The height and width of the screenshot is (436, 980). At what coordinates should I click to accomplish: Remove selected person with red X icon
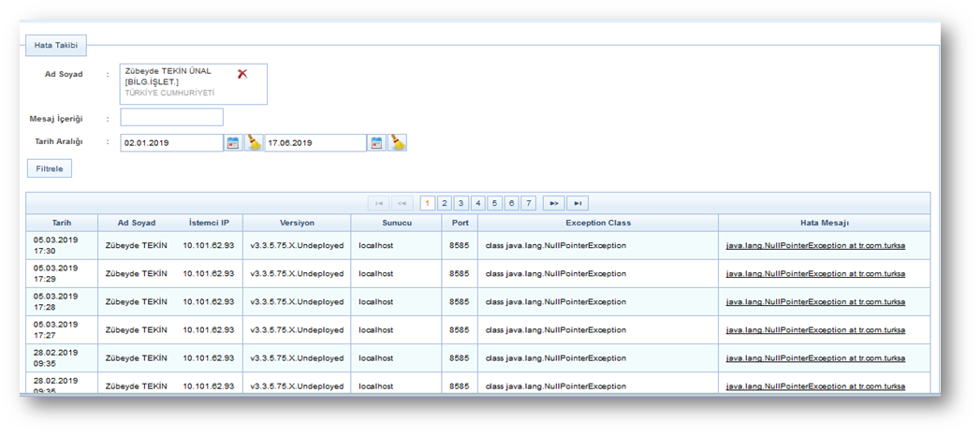pyautogui.click(x=242, y=74)
